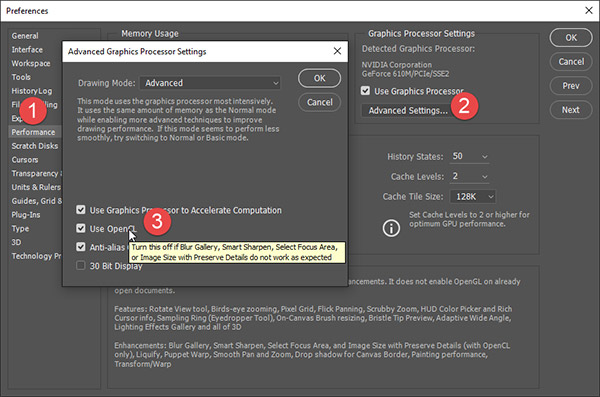Click Cancel in the Preferences window
The height and width of the screenshot is (397, 600).
pos(571,62)
